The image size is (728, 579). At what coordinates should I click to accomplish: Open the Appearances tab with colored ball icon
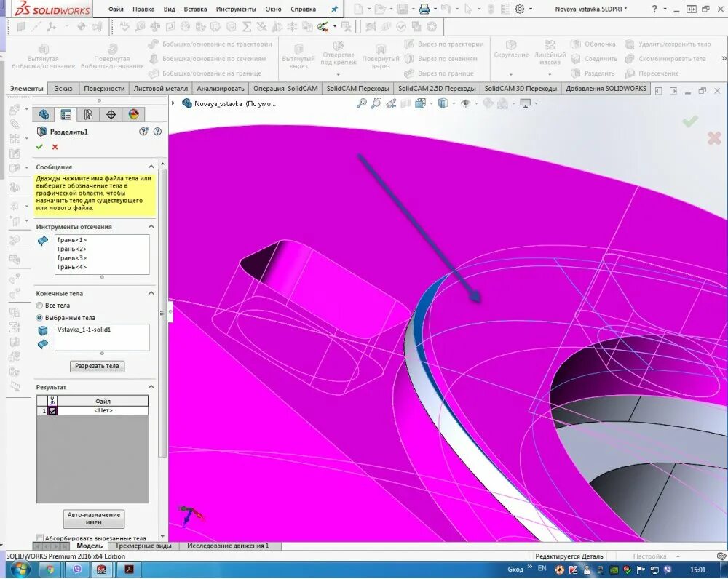133,114
